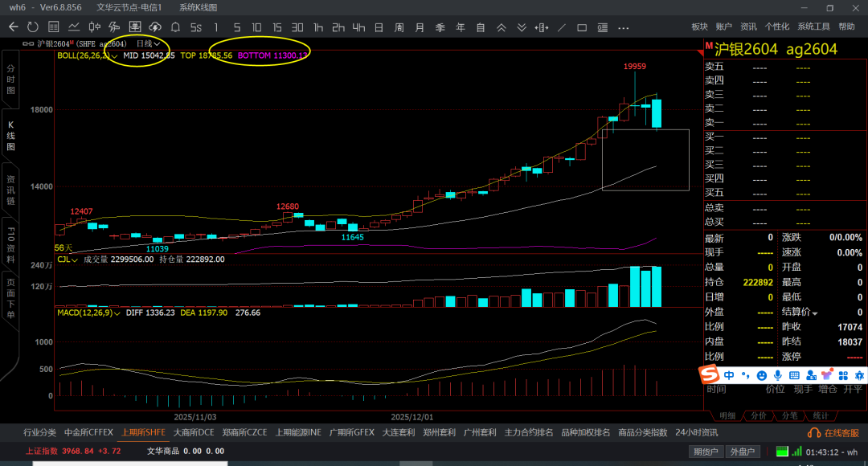The width and height of the screenshot is (868, 466).
Task: Select the 周 weekly period
Action: pyautogui.click(x=399, y=27)
